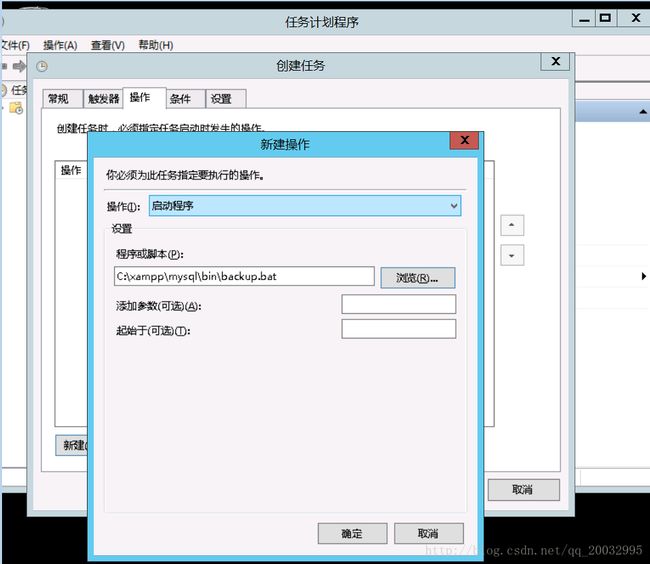Click the 新建 button in 创建任务
Image resolution: width=650 pixels, height=564 pixels.
point(72,445)
